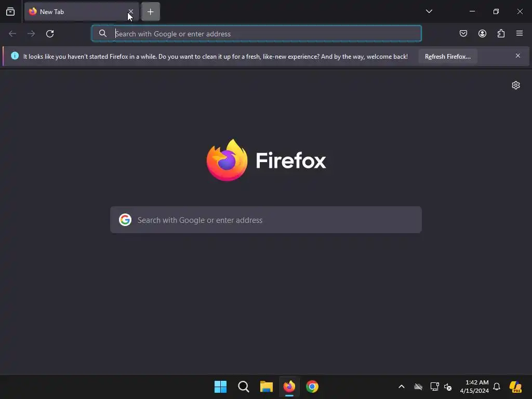
Task: Open Firefox View recent browsing icon
Action: [x=10, y=12]
